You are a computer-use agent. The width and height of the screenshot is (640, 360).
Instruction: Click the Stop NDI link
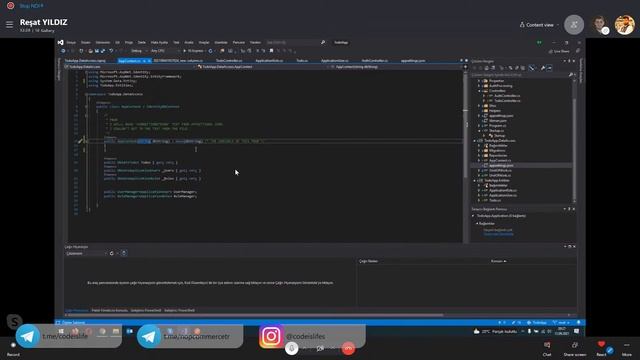(31, 6)
